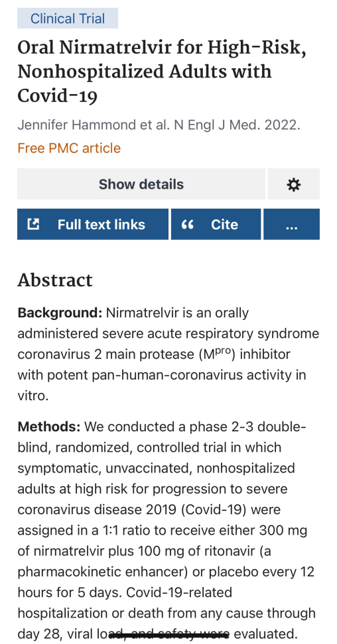The image size is (337, 644).
Task: Click the Oral Nirmatrelvir article title
Action: (x=162, y=72)
